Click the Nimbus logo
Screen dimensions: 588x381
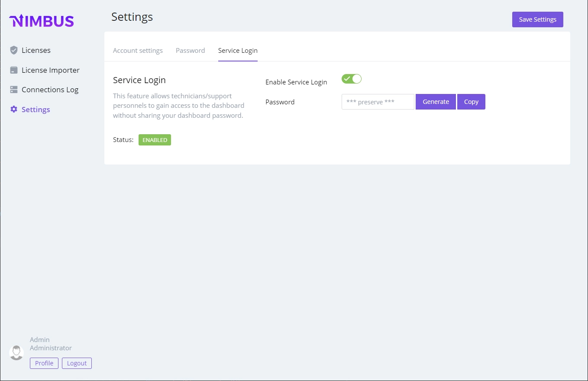[x=42, y=21]
